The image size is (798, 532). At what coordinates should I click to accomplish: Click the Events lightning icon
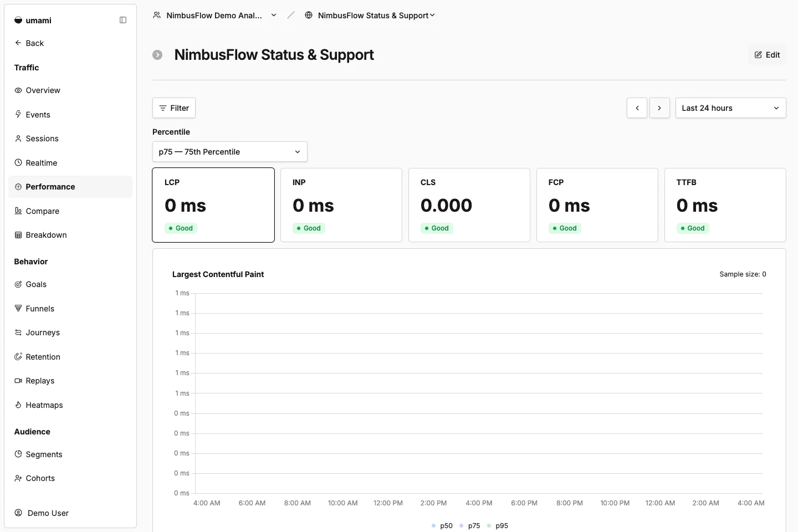(18, 114)
